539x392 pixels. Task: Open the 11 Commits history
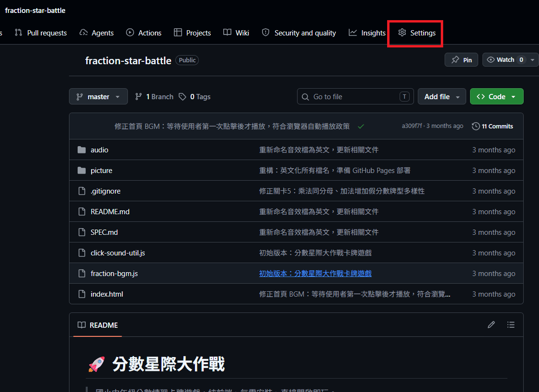pos(492,126)
